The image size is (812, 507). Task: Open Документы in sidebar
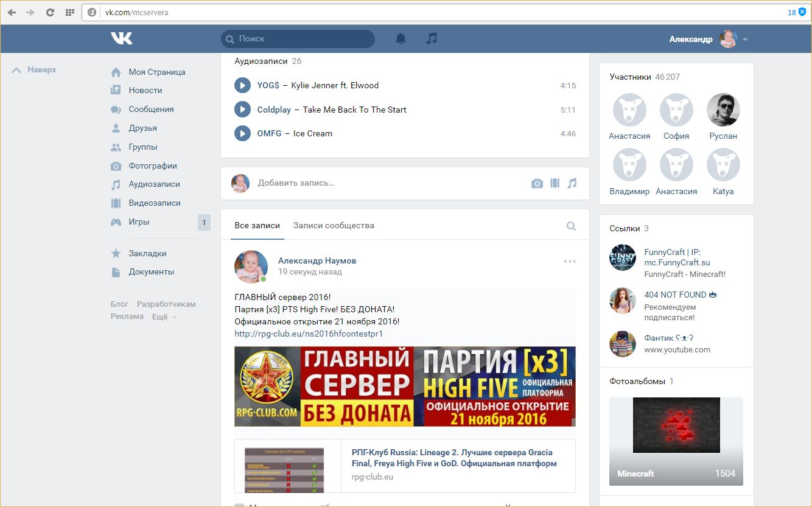point(151,271)
